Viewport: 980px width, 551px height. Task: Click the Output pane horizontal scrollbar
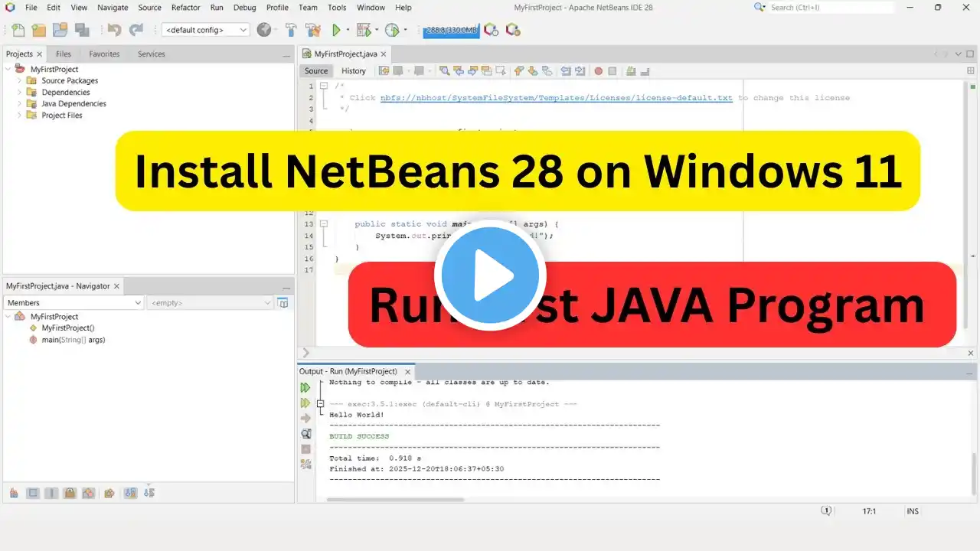point(395,500)
